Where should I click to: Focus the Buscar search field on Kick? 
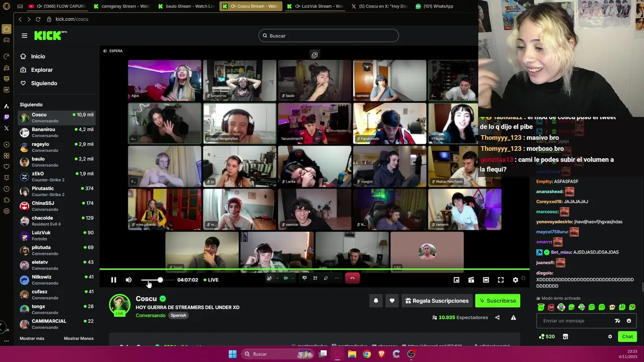pyautogui.click(x=329, y=36)
